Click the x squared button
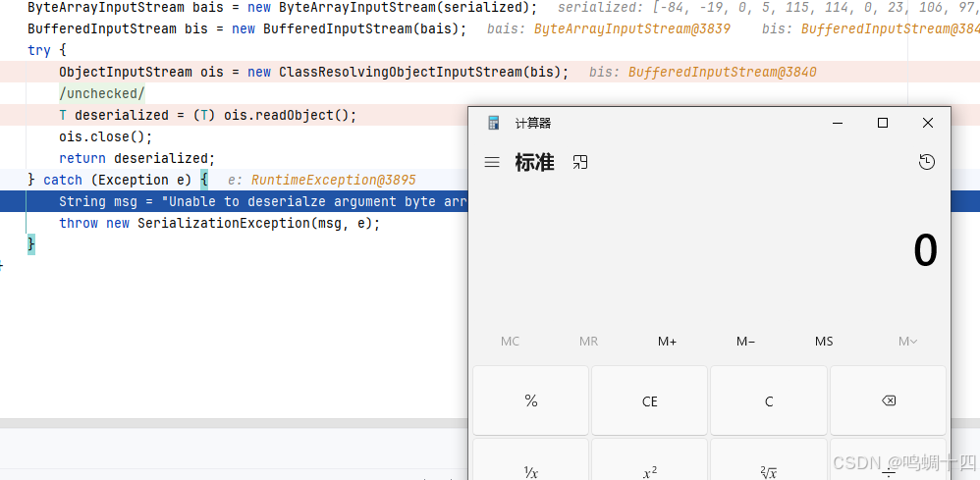 click(649, 459)
